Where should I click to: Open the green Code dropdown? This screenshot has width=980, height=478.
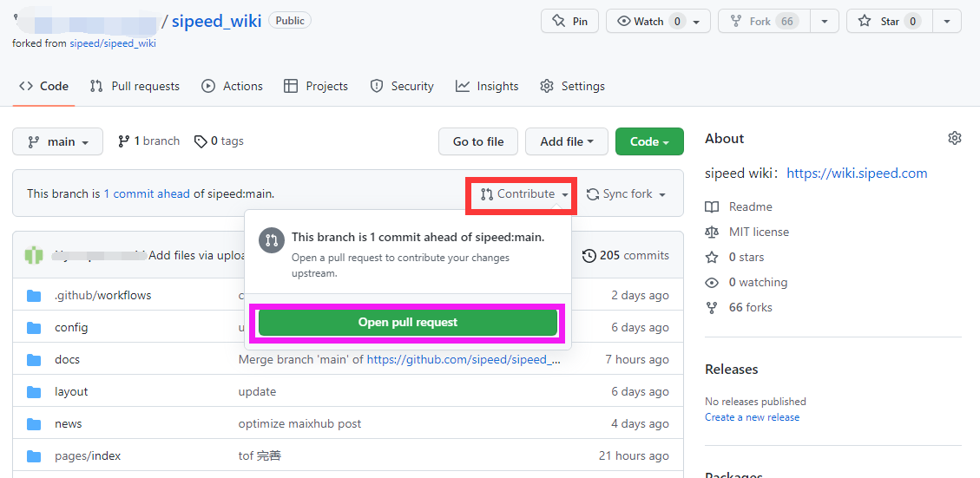click(x=649, y=141)
